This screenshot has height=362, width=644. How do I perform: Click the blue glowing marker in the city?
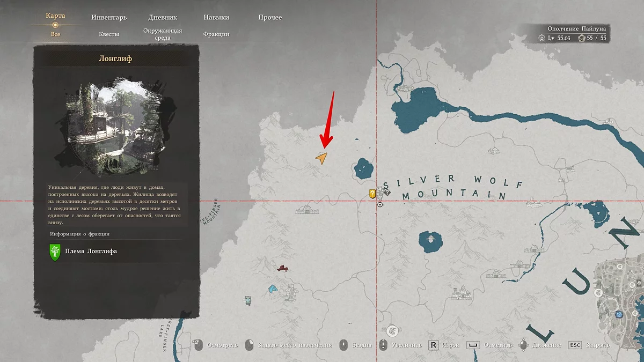pos(619,314)
